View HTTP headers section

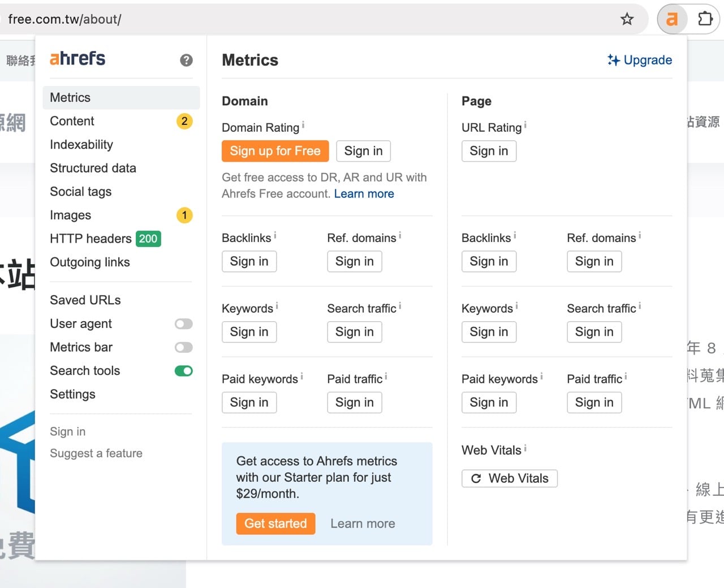[x=90, y=239]
